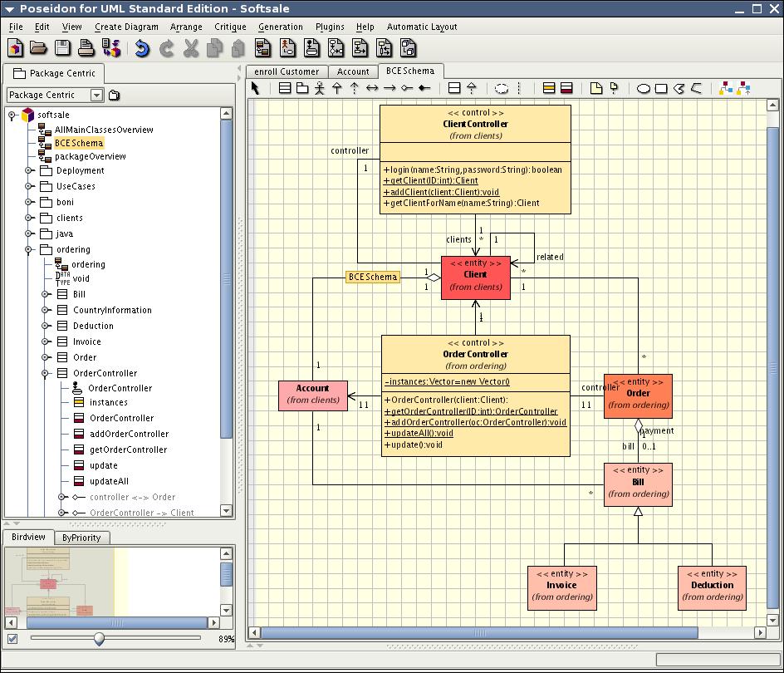Select the arrow pointer selection tool
Screen dimensions: 784x673
tap(256, 88)
